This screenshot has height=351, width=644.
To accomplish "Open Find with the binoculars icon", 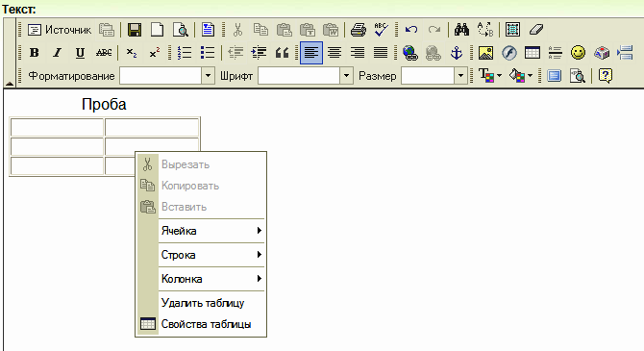I will tap(461, 30).
